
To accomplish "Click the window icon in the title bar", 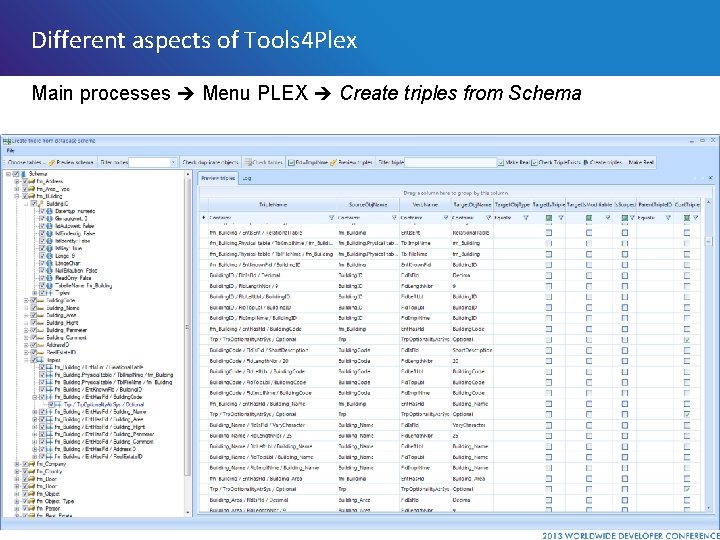I will (6, 141).
